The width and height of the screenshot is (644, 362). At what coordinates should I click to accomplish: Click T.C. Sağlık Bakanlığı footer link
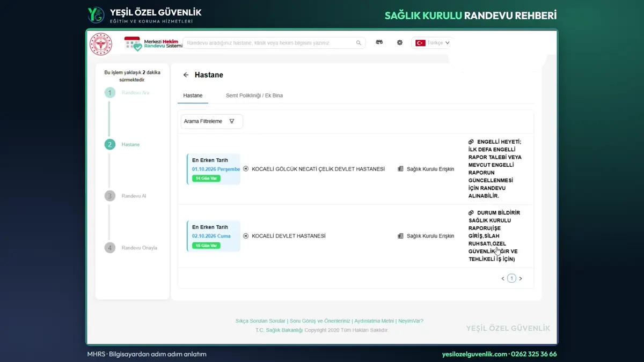click(279, 330)
